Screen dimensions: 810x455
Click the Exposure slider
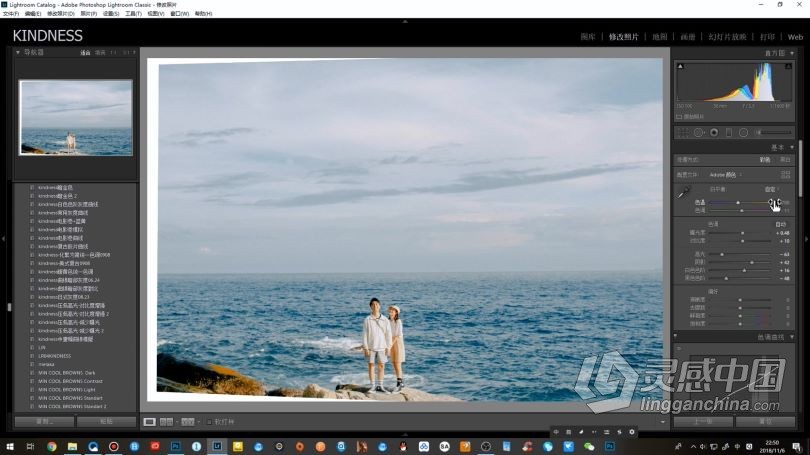(742, 233)
